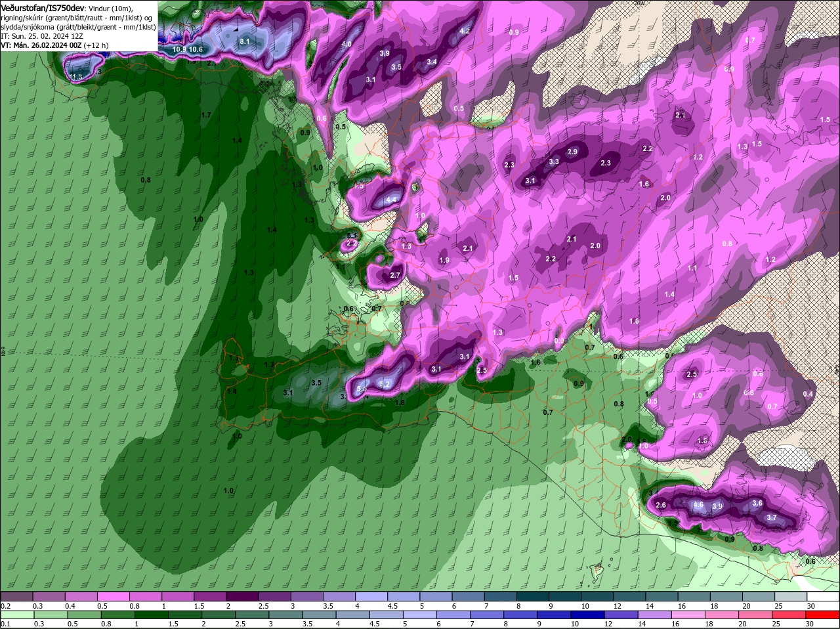Screen dimensions: 840x629
Task: Select the 2.6 value on the map
Action: (661, 505)
